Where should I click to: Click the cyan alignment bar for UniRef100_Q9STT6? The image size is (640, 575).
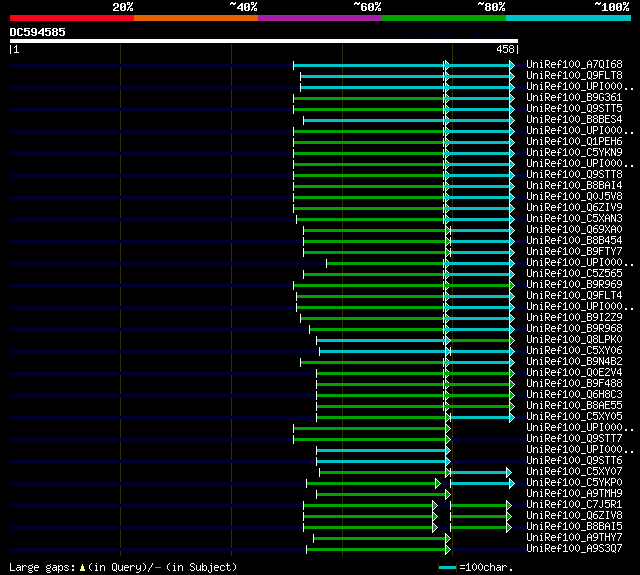[382, 462]
